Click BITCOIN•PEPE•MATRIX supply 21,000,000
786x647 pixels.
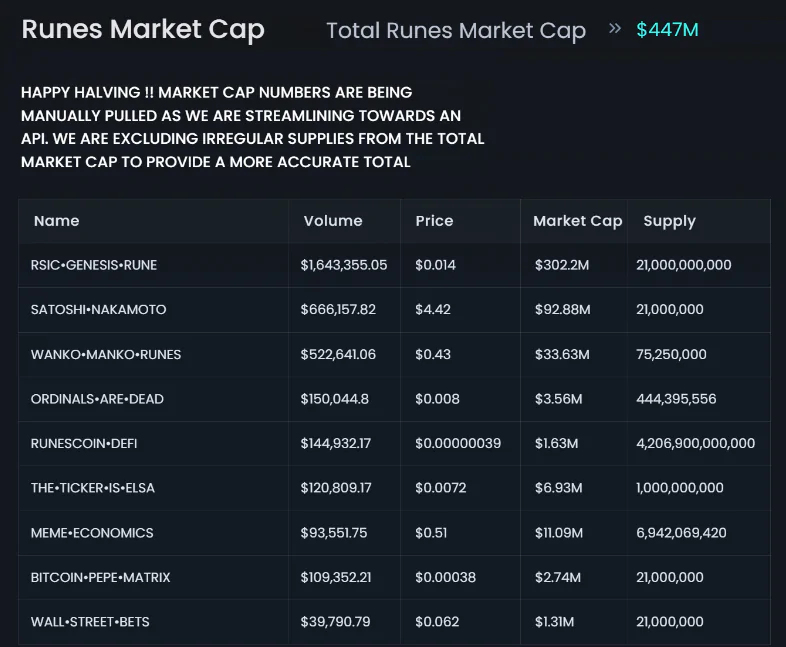click(670, 578)
